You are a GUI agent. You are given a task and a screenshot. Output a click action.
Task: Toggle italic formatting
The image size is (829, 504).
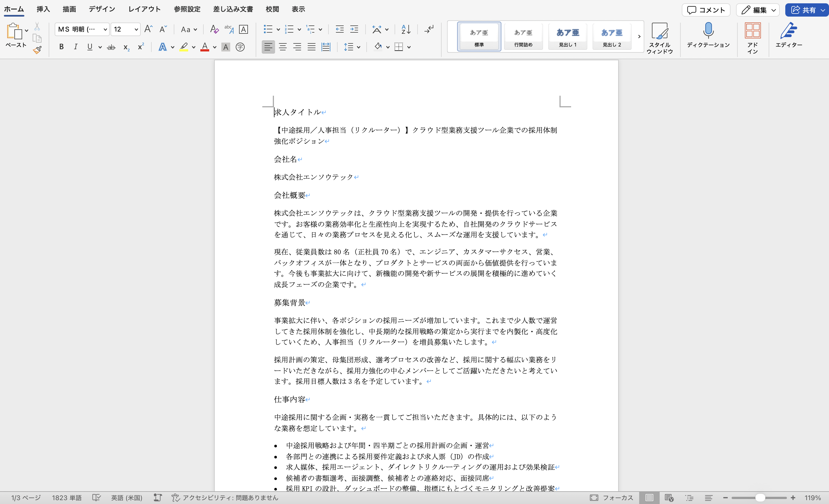click(x=76, y=47)
